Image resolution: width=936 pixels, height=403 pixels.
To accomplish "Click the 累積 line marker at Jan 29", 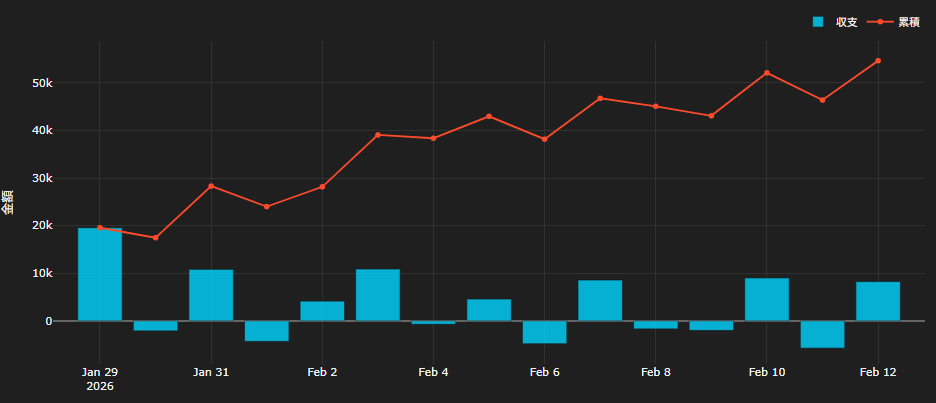I will (x=100, y=227).
